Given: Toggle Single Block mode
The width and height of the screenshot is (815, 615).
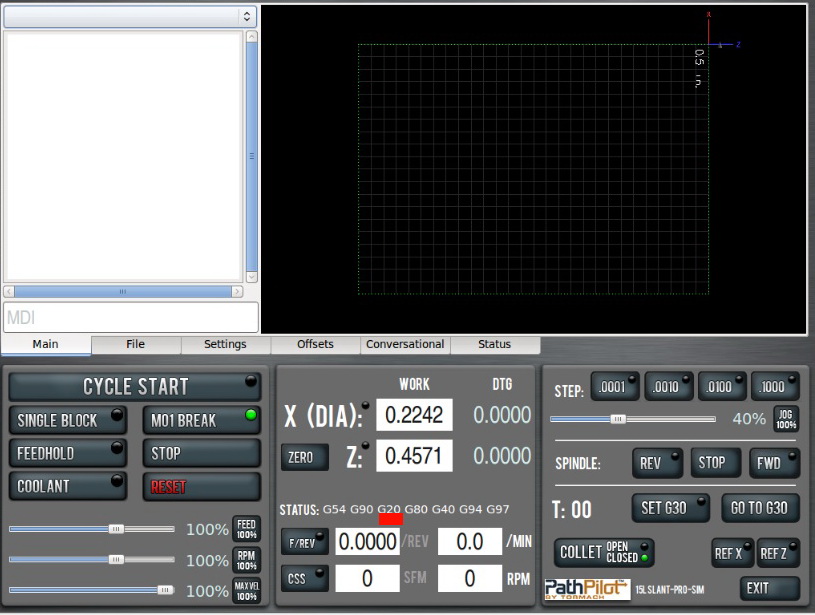Looking at the screenshot, I should coord(68,420).
